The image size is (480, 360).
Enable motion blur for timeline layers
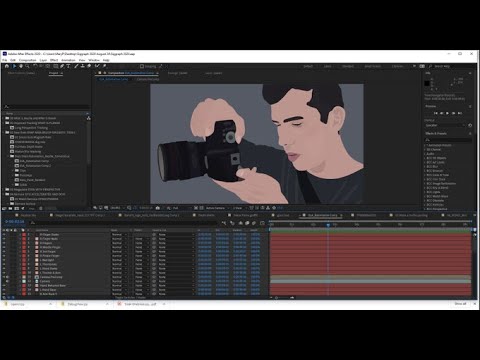254,223
